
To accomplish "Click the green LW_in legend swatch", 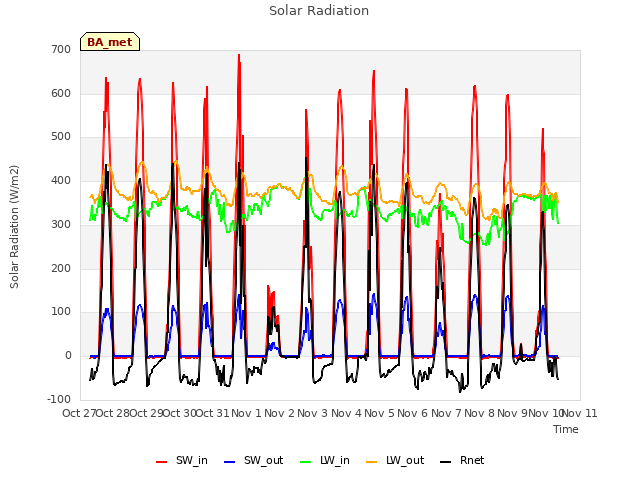I will [306, 462].
